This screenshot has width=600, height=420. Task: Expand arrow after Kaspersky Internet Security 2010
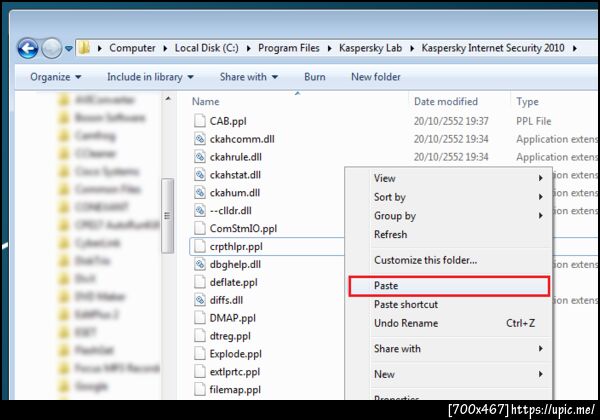(574, 49)
